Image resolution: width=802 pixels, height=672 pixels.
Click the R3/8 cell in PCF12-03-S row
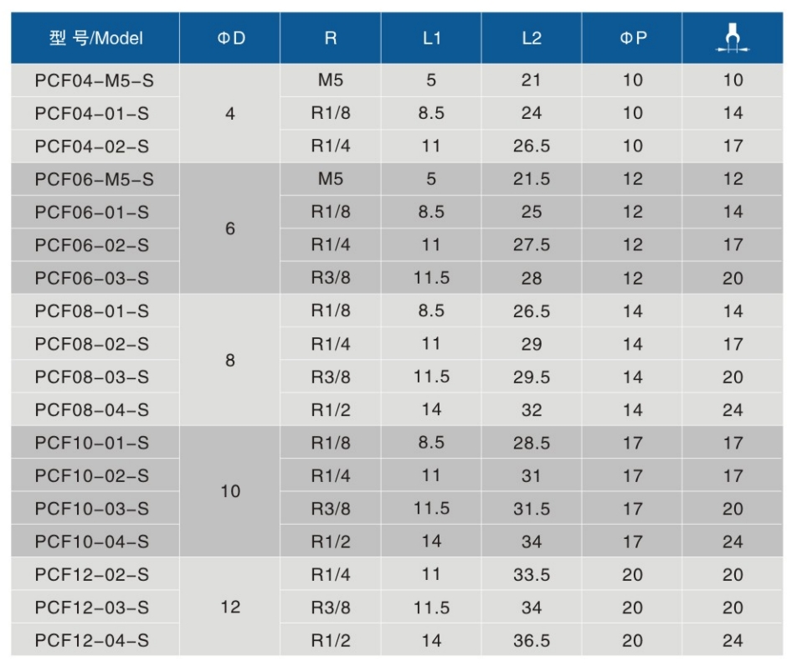point(331,608)
